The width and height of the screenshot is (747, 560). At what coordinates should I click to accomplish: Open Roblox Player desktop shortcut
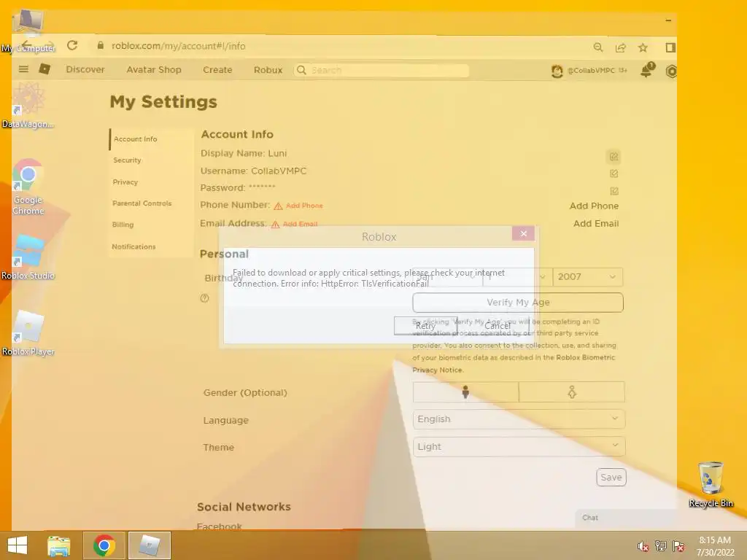coord(28,333)
